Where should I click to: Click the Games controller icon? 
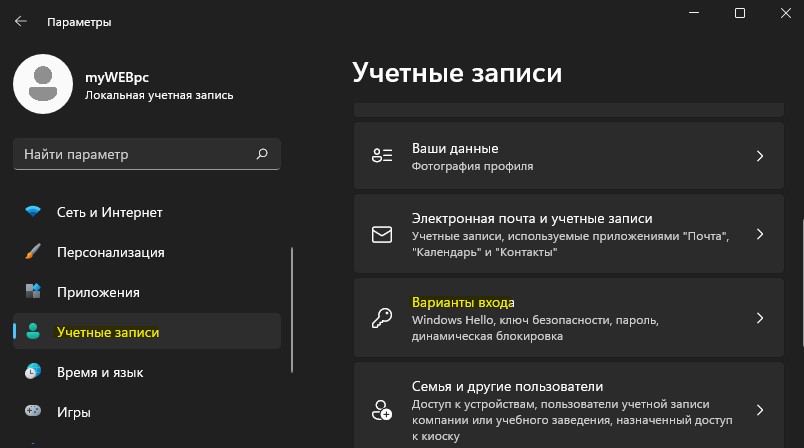click(x=33, y=411)
